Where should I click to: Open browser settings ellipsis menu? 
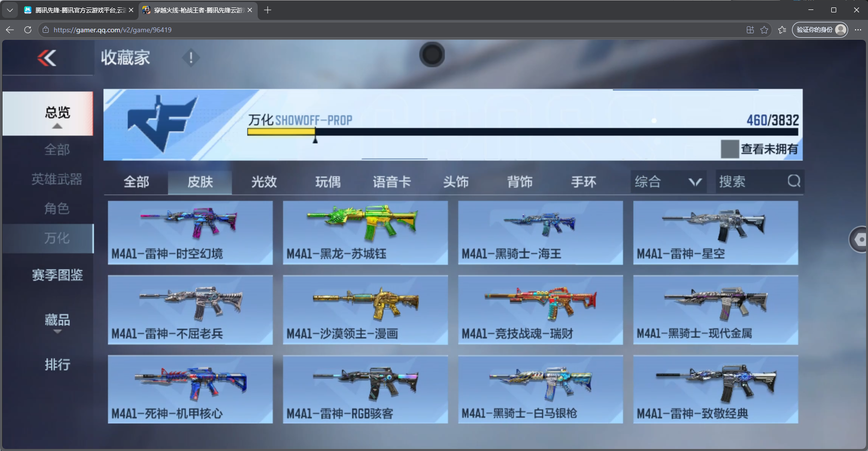[858, 30]
